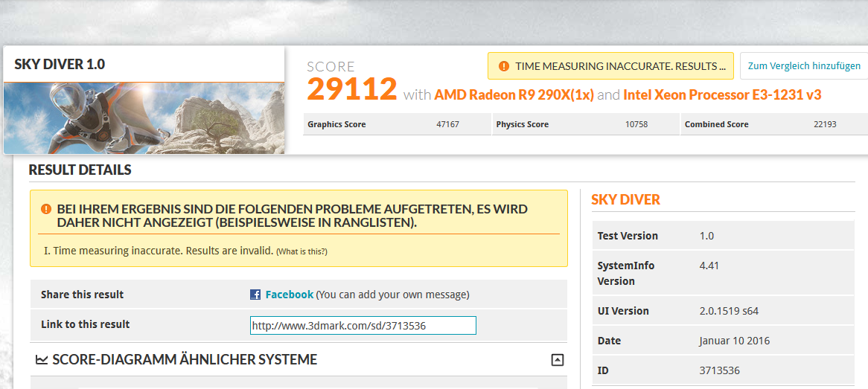Click the 'Share this result' label
This screenshot has height=389, width=868.
(x=82, y=295)
